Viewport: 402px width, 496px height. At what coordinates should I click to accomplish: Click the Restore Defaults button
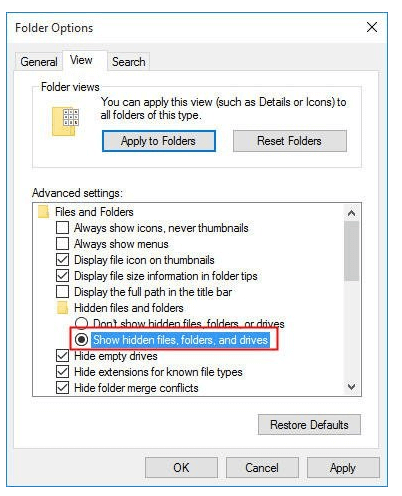[309, 425]
